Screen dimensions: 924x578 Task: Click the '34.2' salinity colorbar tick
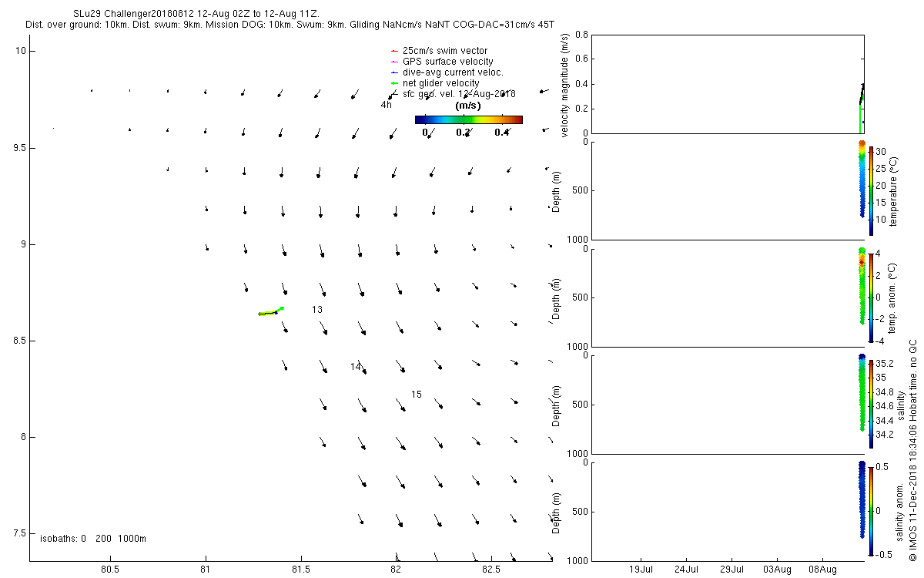coord(885,435)
